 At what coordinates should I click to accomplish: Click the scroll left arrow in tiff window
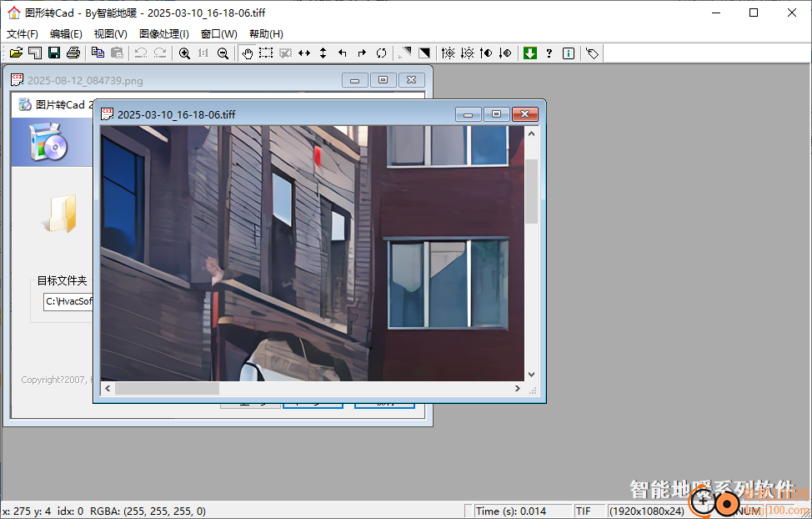(x=108, y=388)
